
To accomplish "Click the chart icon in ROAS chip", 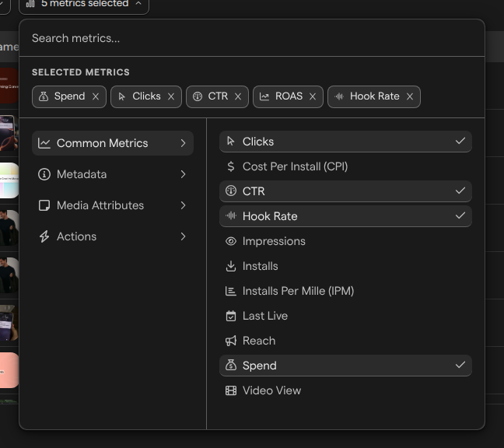I will (264, 96).
